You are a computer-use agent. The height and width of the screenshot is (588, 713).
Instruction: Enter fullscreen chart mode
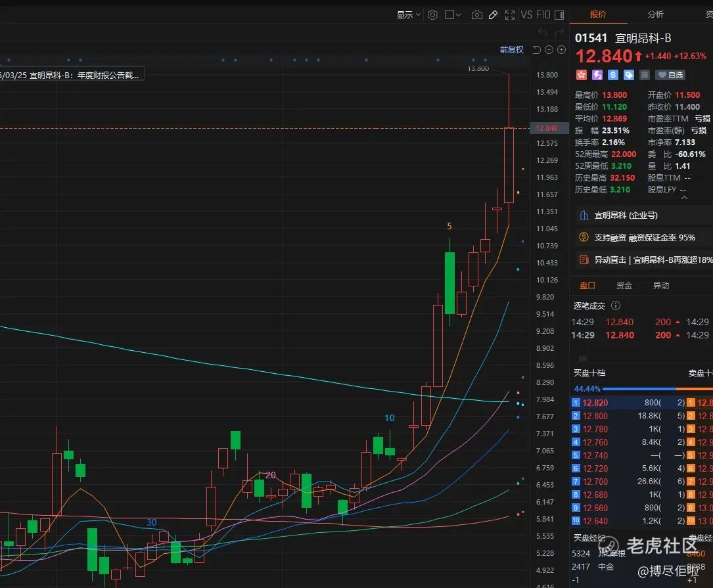coord(510,15)
